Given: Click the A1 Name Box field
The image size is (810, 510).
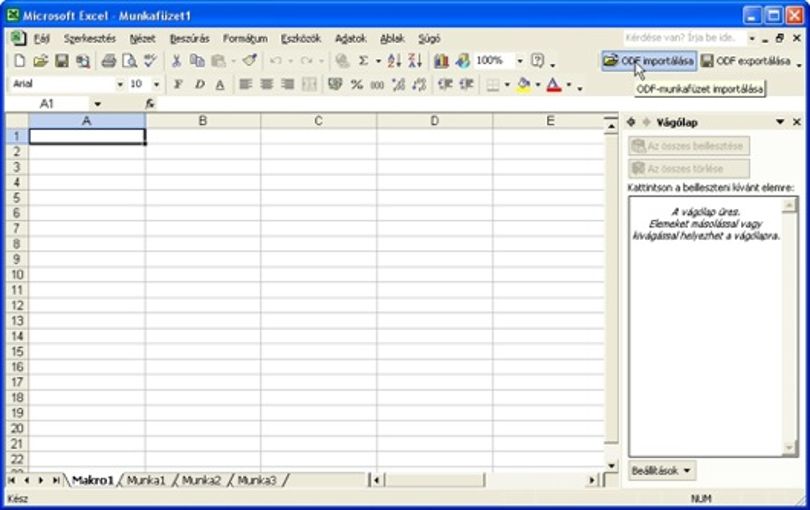Looking at the screenshot, I should coord(54,104).
